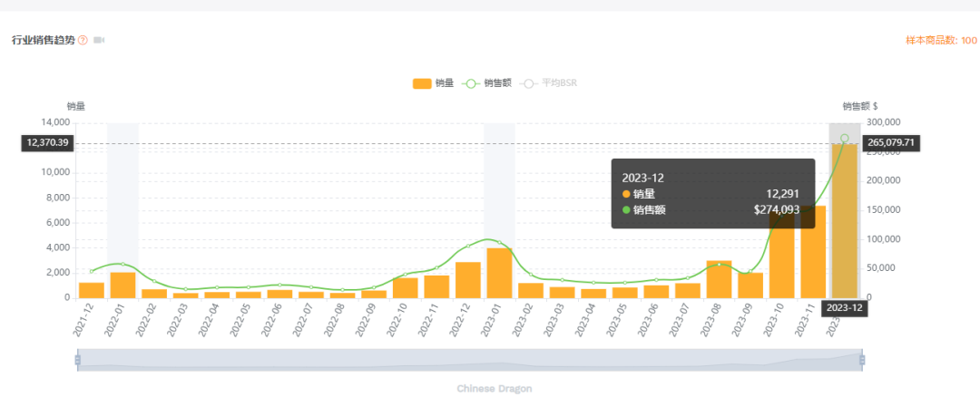Click the orange 销量 legend swatch

422,83
